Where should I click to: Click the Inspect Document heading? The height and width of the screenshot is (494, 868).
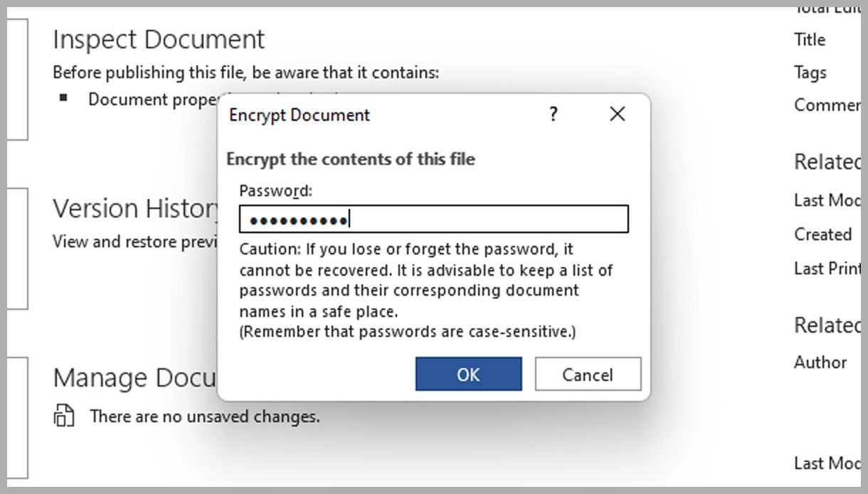pyautogui.click(x=158, y=39)
